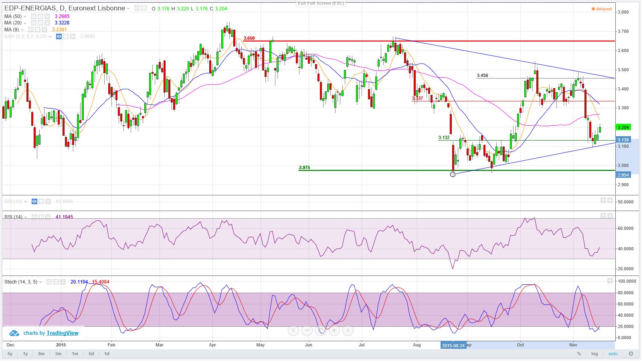Image resolution: width=643 pixels, height=364 pixels.
Task: Expand EDP-ENERGIAS symbol title dropdown arrow
Action: (x=128, y=9)
